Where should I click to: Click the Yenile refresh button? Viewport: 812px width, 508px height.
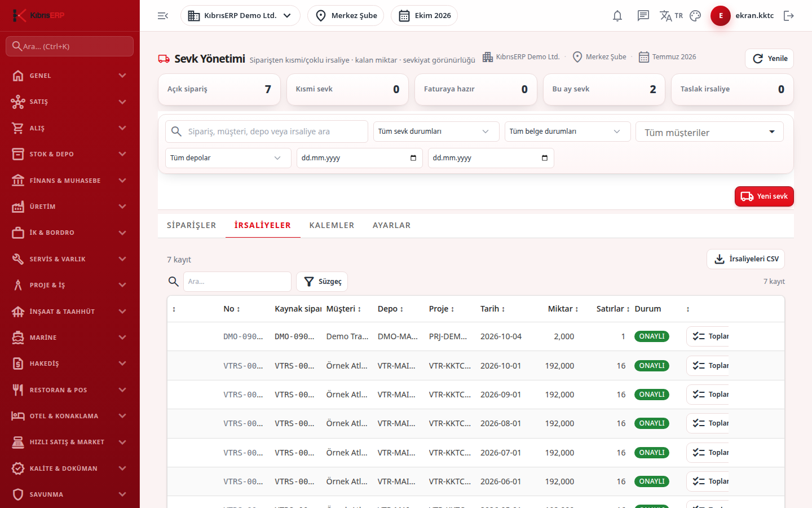click(x=769, y=59)
